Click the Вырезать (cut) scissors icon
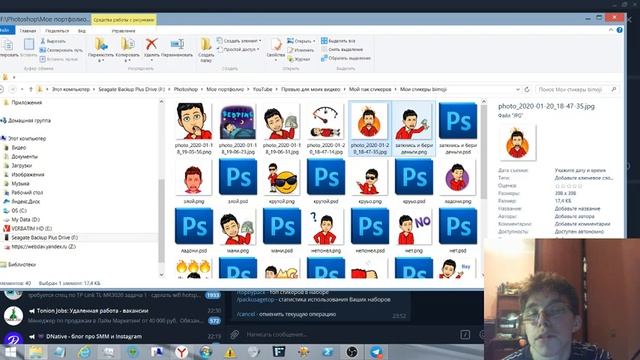 click(43, 41)
